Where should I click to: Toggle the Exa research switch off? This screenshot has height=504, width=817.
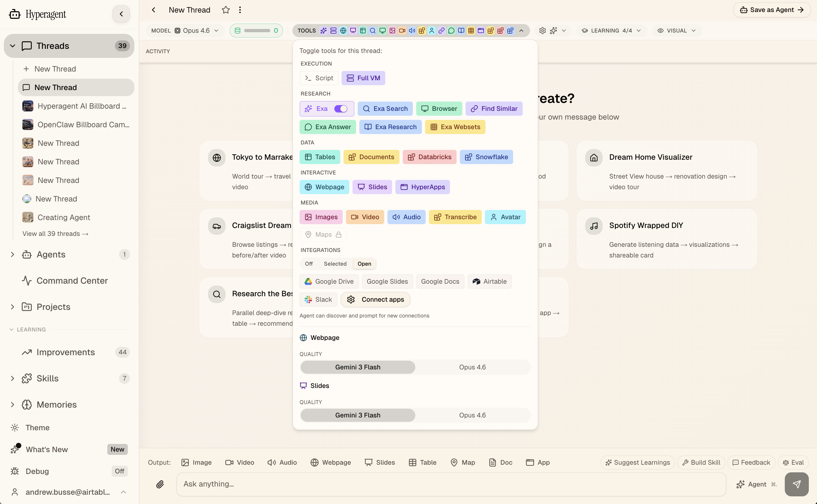pos(340,109)
